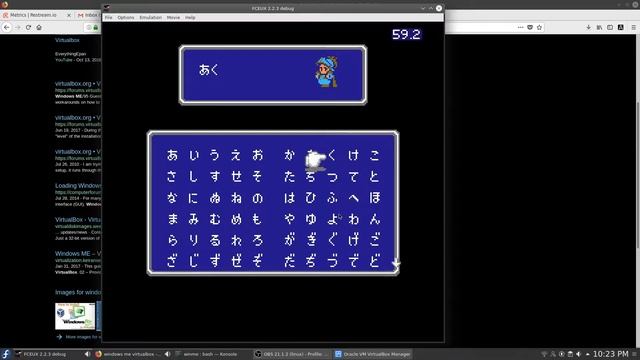Click the 10:23 PM clock
Screen dimensions: 640x360
pos(611,354)
